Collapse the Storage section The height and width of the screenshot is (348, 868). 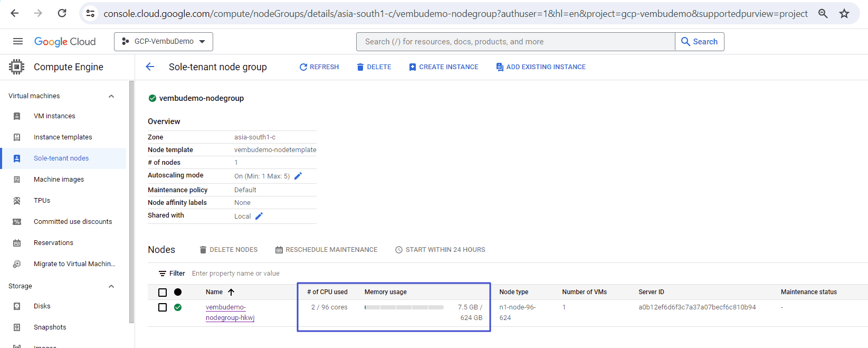coord(111,286)
